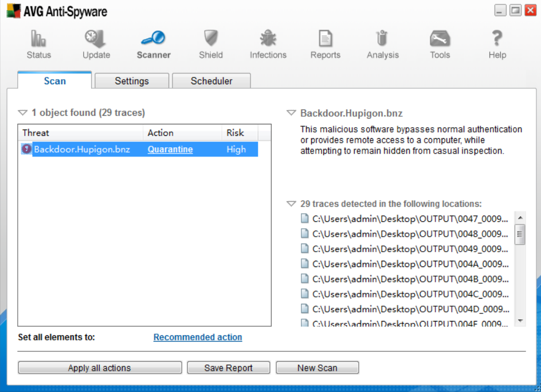Click file icon for 004D_0009 trace
This screenshot has width=541, height=392.
click(305, 308)
